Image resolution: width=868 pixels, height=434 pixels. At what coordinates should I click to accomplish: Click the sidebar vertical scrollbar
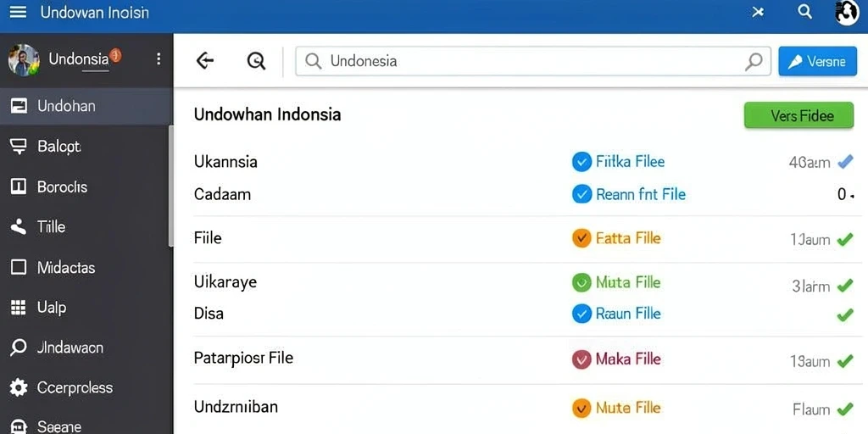[x=171, y=186]
